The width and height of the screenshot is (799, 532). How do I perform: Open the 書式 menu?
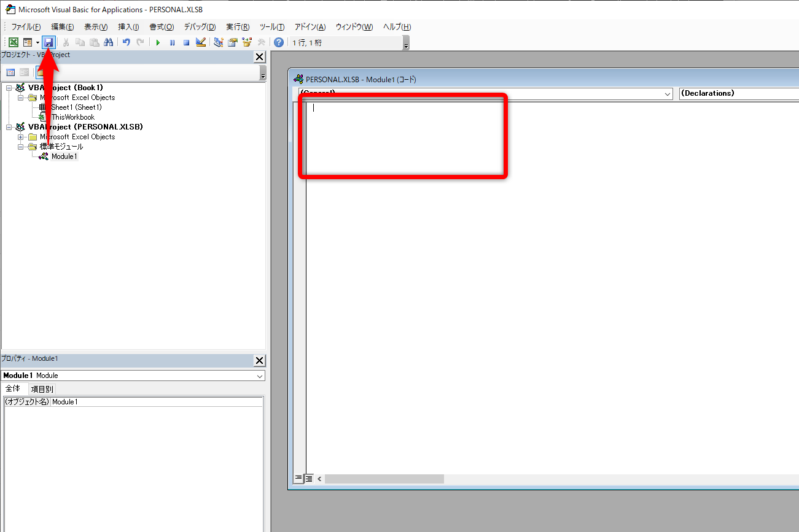(162, 27)
